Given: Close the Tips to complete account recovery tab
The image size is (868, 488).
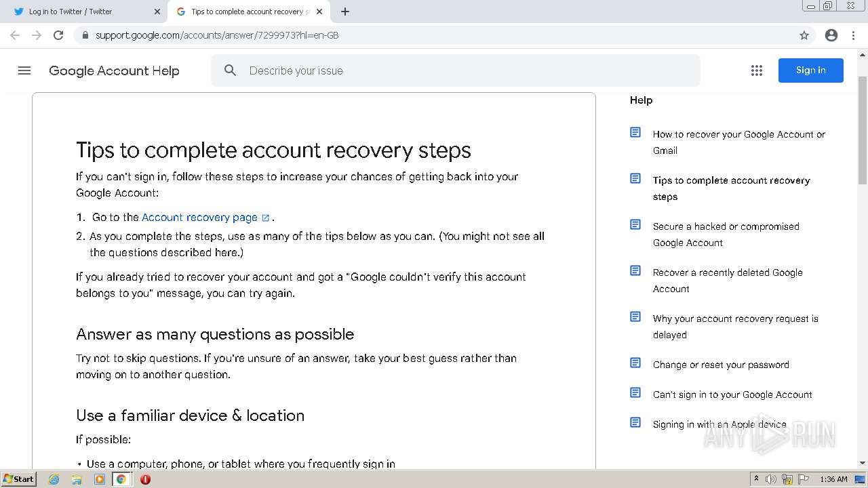Looking at the screenshot, I should 320,12.
